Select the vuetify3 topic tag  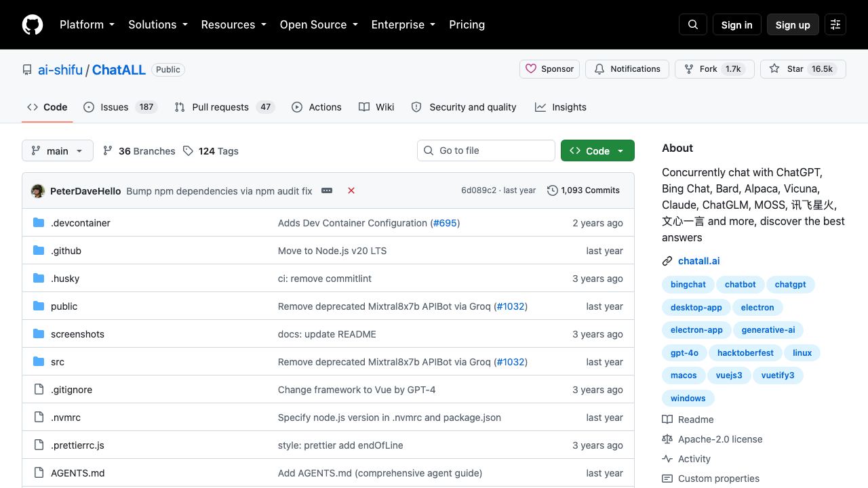[x=778, y=375]
